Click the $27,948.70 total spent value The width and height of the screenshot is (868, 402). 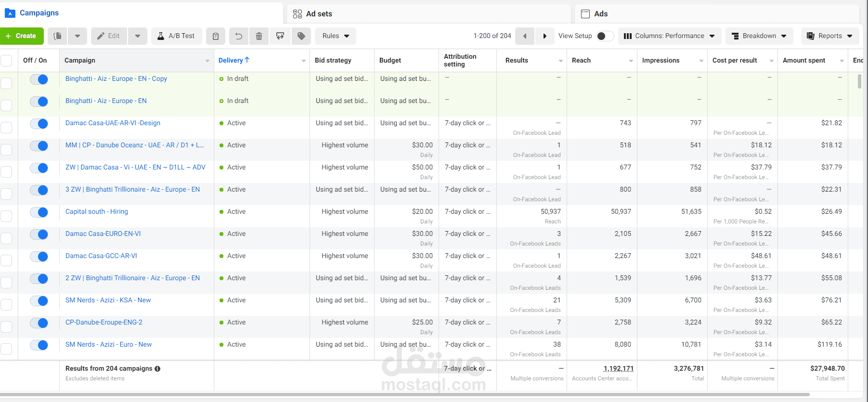(828, 368)
